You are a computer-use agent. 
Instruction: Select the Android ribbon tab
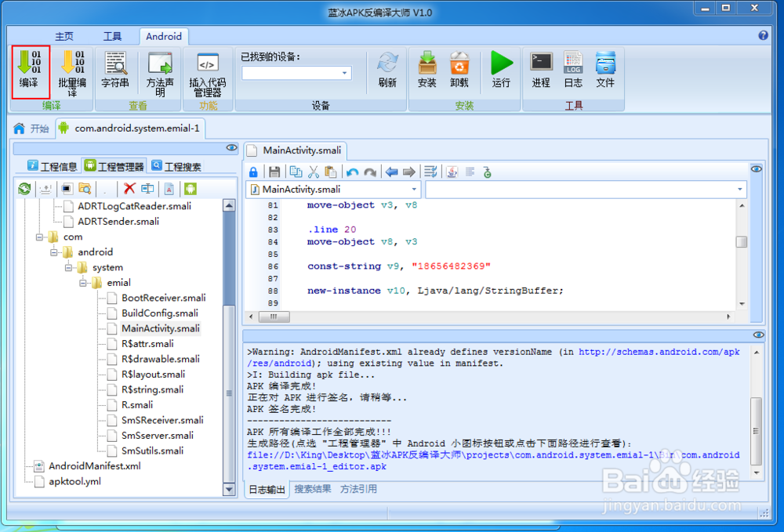point(164,37)
